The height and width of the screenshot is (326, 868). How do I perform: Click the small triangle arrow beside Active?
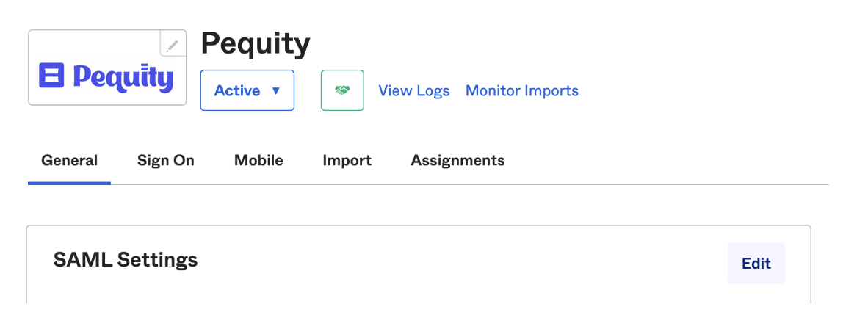pos(276,91)
